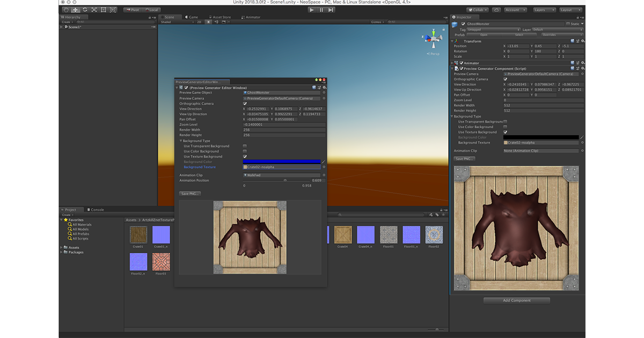Select the Hand tool in the toolbar
This screenshot has width=644, height=338.
click(65, 9)
